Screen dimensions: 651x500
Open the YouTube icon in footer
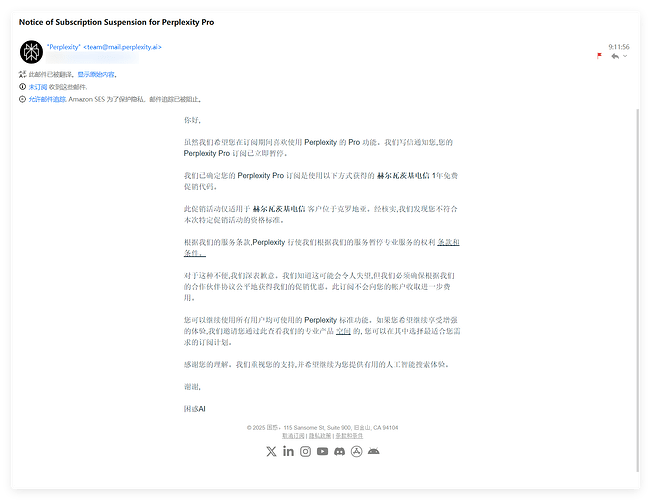(323, 451)
